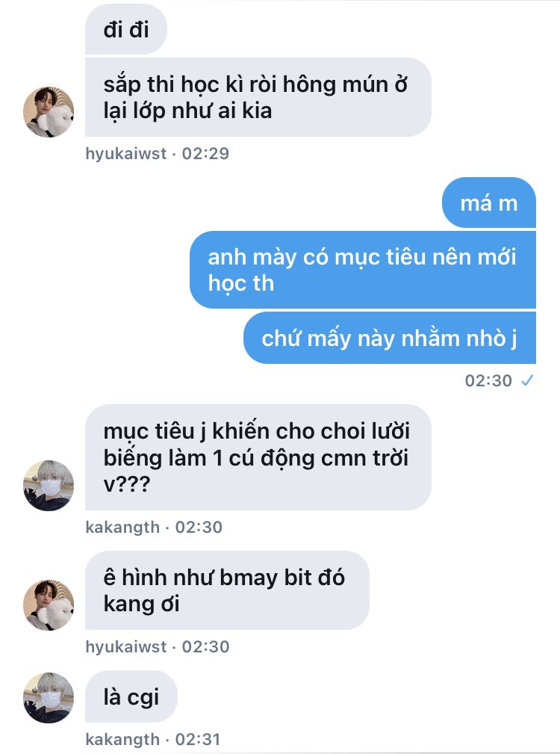Select the 'sắp thi học kì ròi' message bubble
The height and width of the screenshot is (754, 560).
[258, 97]
